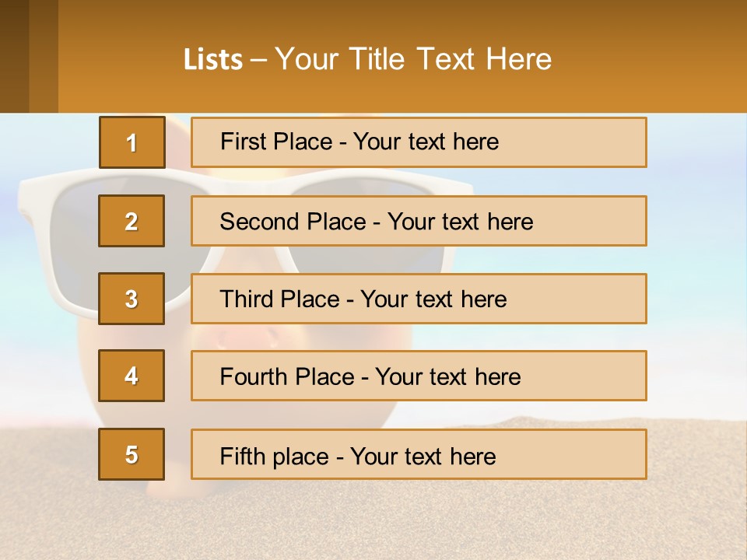Select the Fifth place text bar
747x560 pixels.
pos(419,454)
